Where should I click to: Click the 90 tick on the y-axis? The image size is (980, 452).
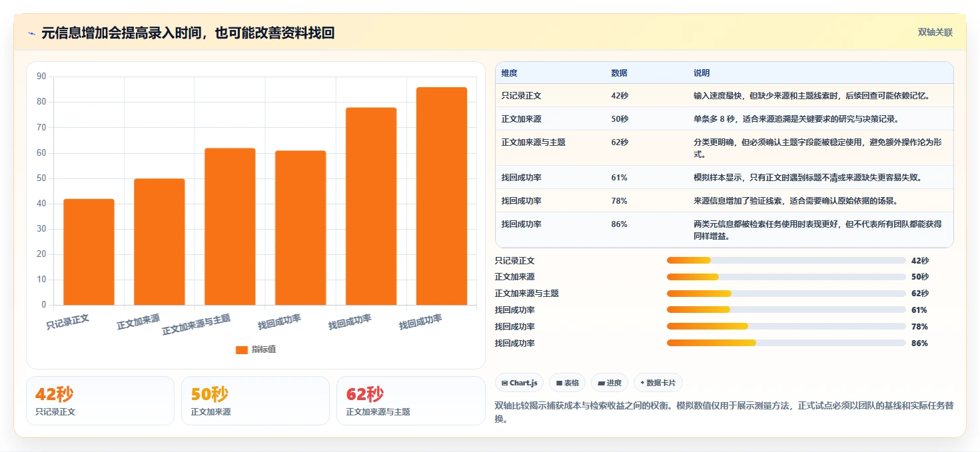tap(41, 77)
